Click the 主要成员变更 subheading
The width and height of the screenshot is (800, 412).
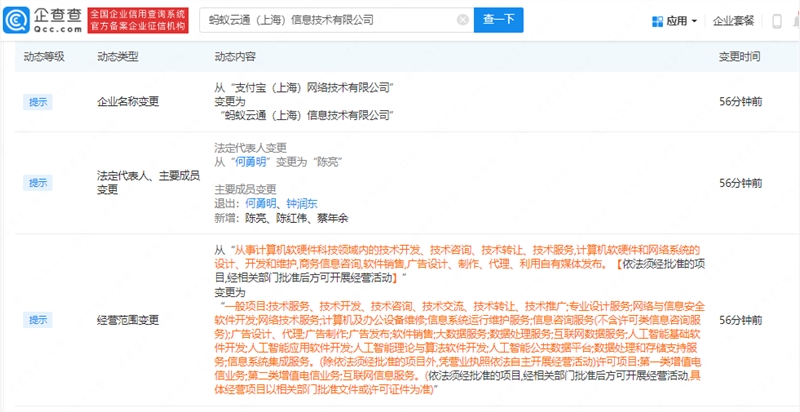pos(245,189)
